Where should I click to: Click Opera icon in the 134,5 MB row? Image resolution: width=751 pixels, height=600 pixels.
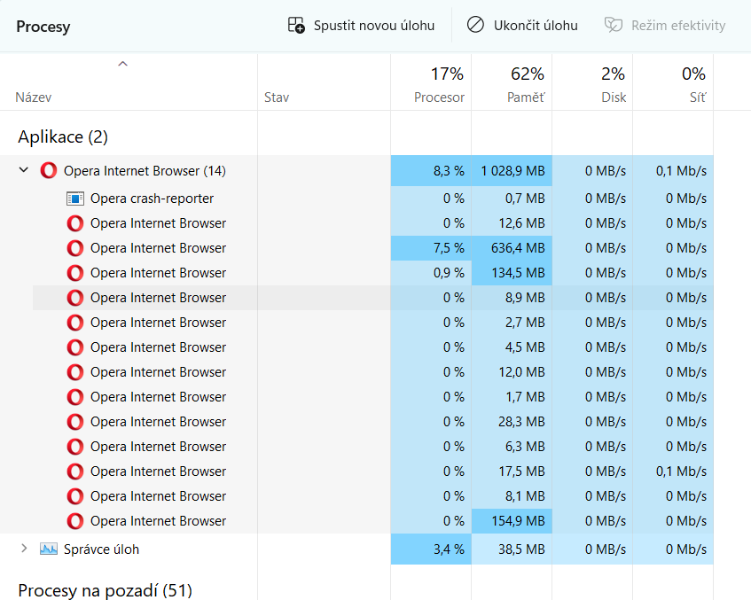[x=75, y=273]
